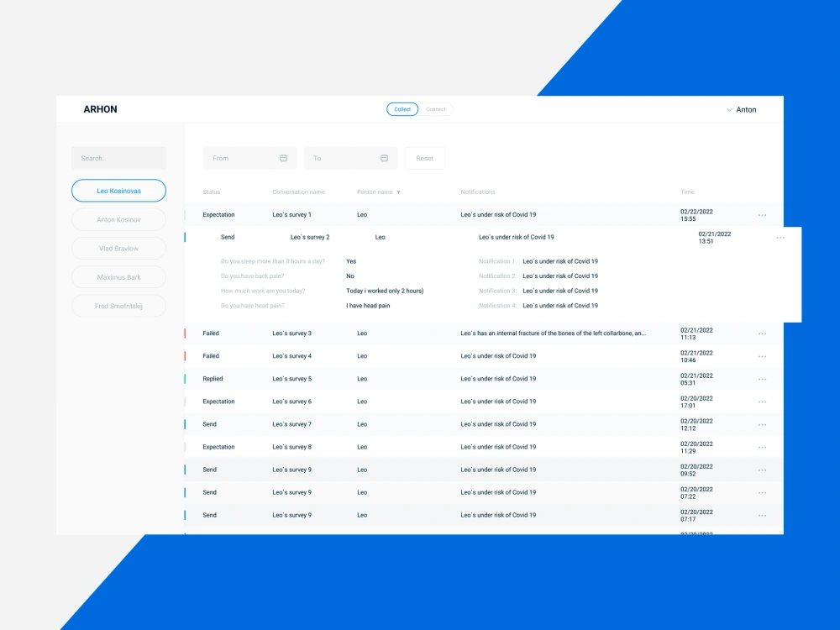Image resolution: width=840 pixels, height=630 pixels.
Task: Click the From date field
Action: (250, 158)
